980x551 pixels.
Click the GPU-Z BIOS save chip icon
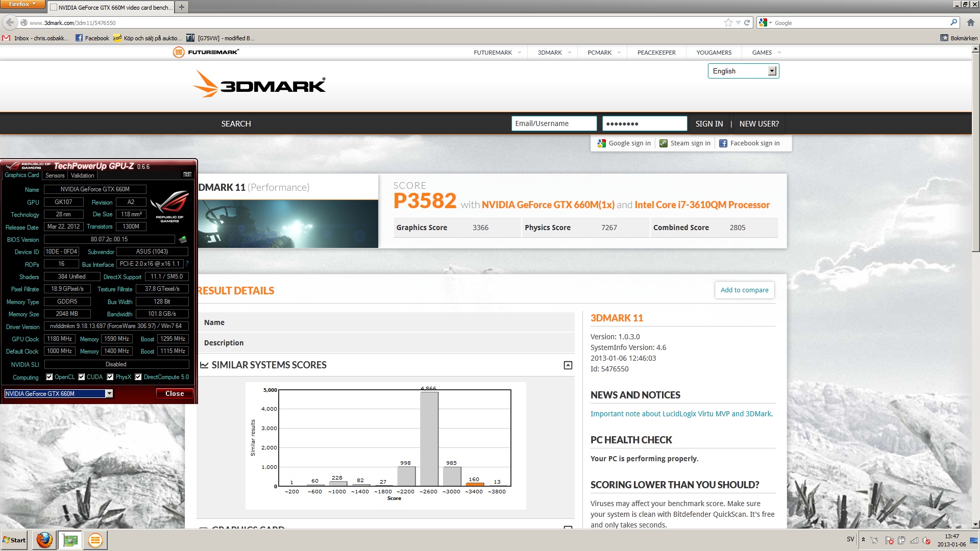[183, 239]
